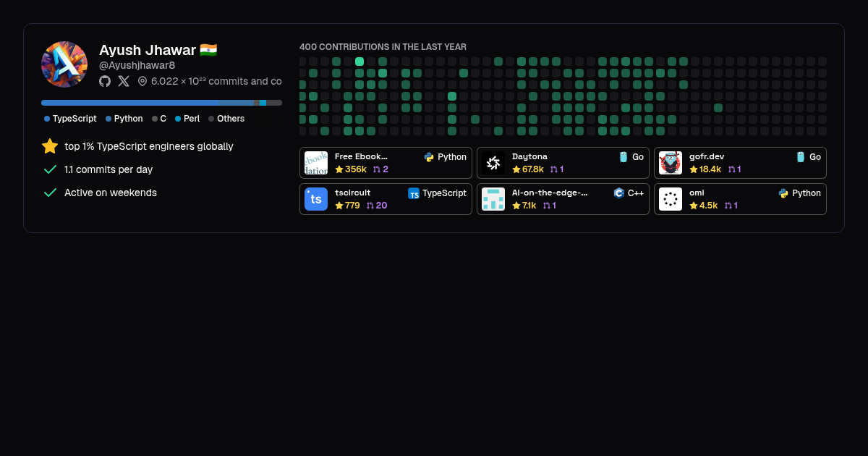Click the top 1% TypeScript engineers globally text
Image resolution: width=868 pixels, height=456 pixels.
(x=149, y=146)
